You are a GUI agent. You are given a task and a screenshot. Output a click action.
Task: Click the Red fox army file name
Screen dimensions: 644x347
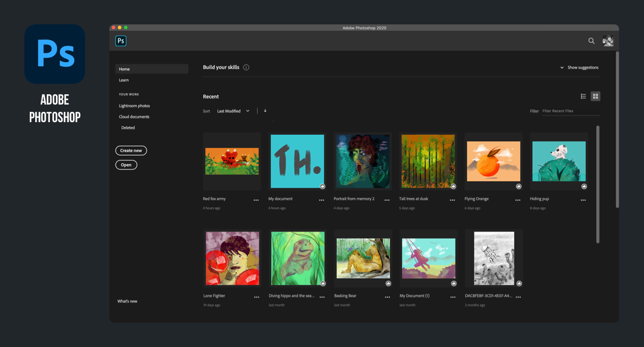214,199
